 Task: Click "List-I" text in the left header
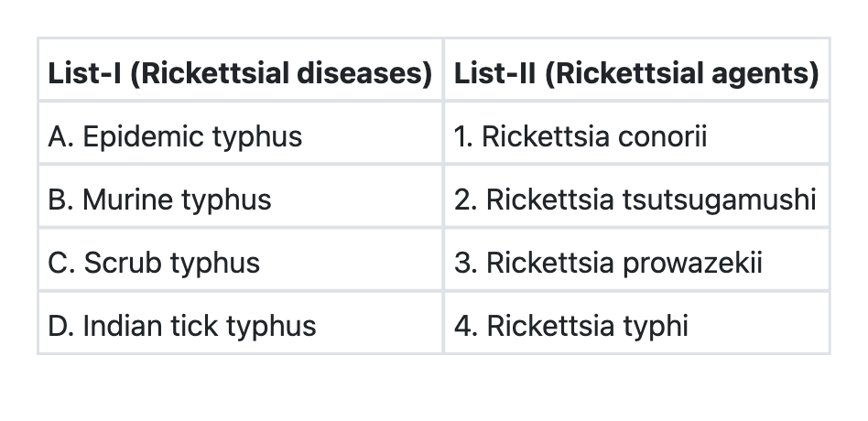click(86, 73)
